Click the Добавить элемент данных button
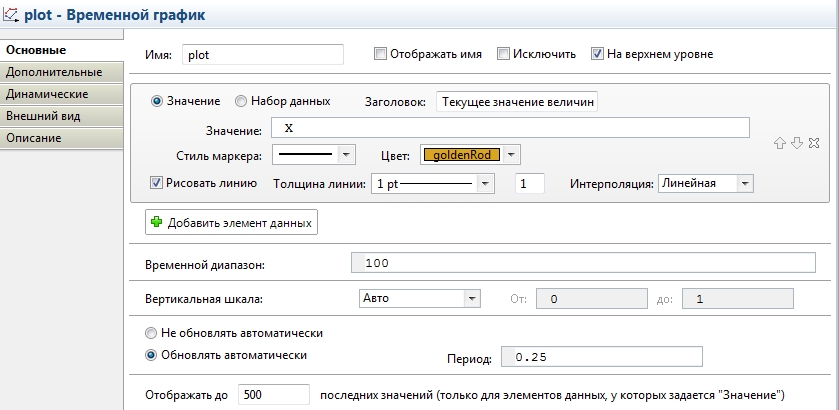 pos(231,222)
